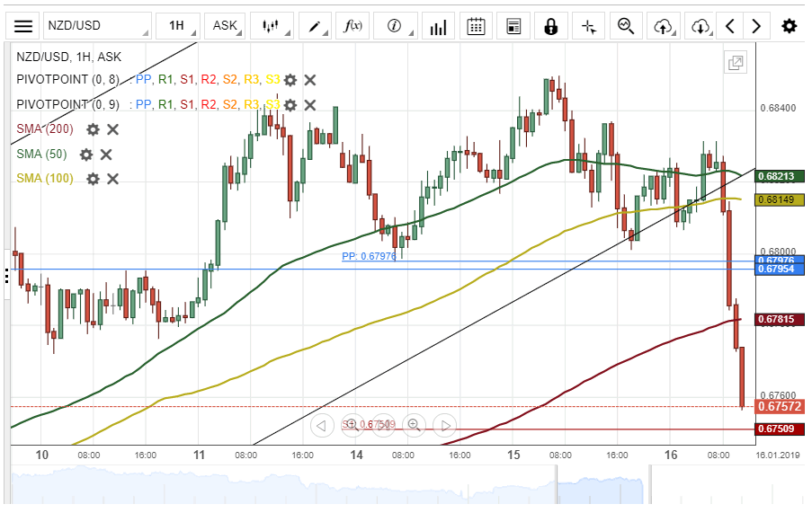812x513 pixels.
Task: Click the detach chart window icon
Action: click(x=736, y=63)
